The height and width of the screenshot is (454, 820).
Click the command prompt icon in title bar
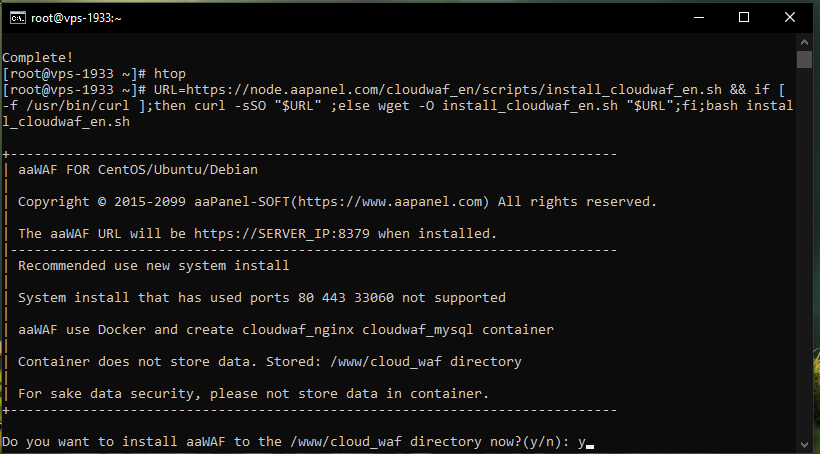17,17
